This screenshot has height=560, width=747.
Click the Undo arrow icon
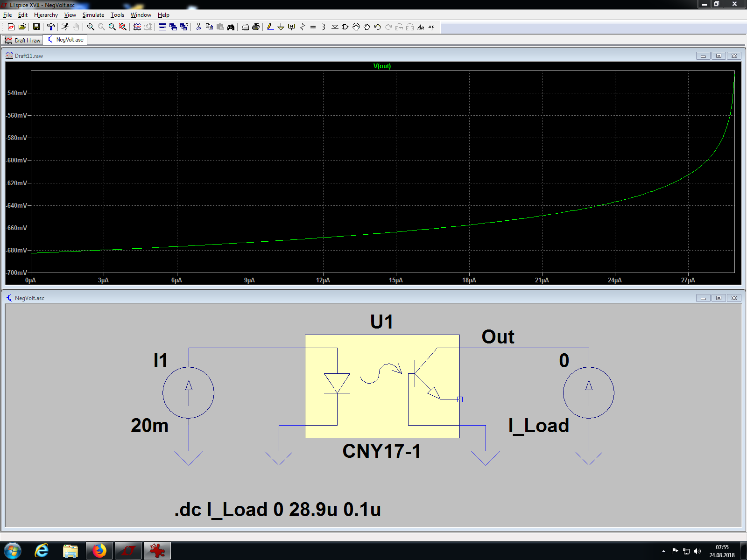point(378,27)
